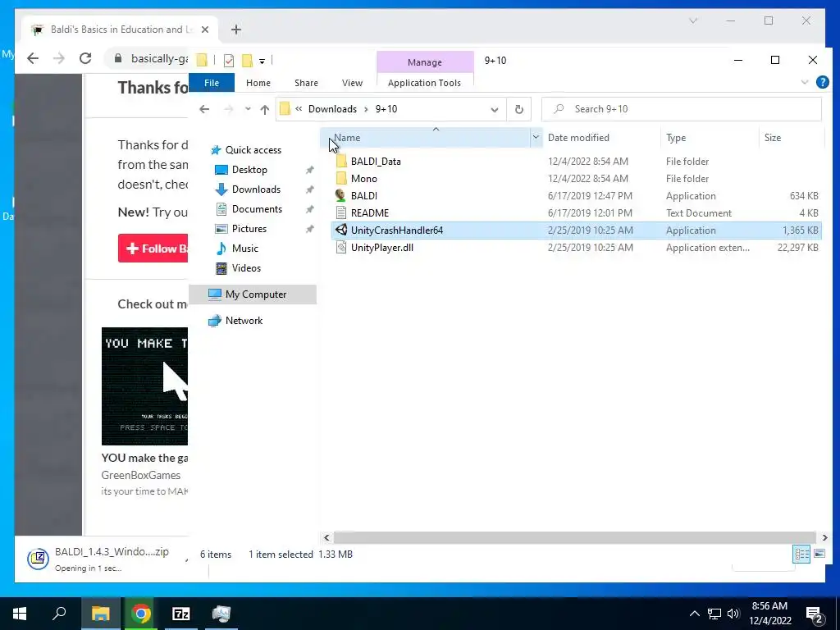Select Network in navigation pane
The width and height of the screenshot is (840, 630).
click(244, 321)
